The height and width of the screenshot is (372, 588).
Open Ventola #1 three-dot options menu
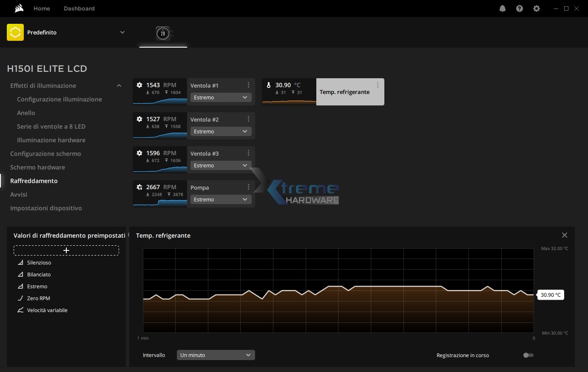[x=248, y=85]
